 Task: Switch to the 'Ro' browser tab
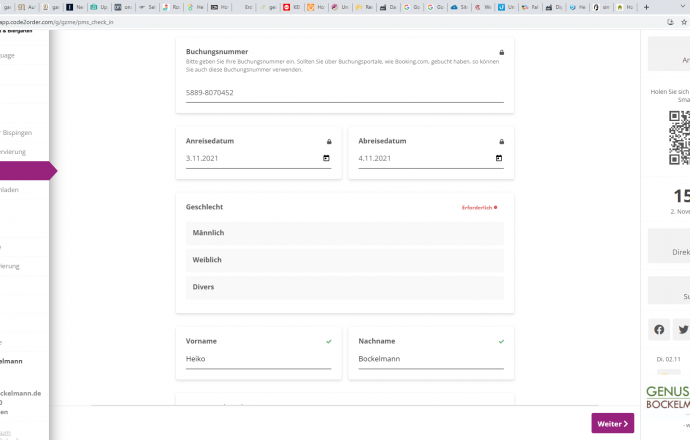pos(172,7)
